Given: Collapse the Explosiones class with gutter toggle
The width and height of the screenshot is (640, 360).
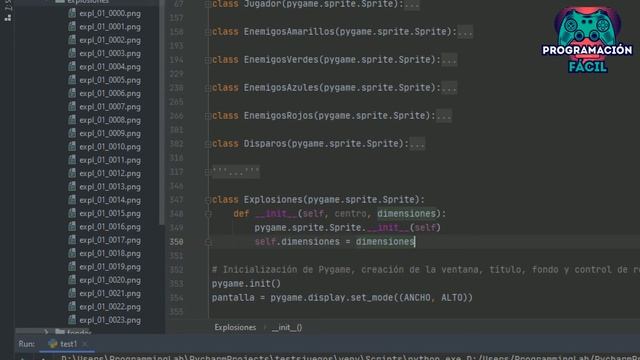Looking at the screenshot, I should [208, 200].
